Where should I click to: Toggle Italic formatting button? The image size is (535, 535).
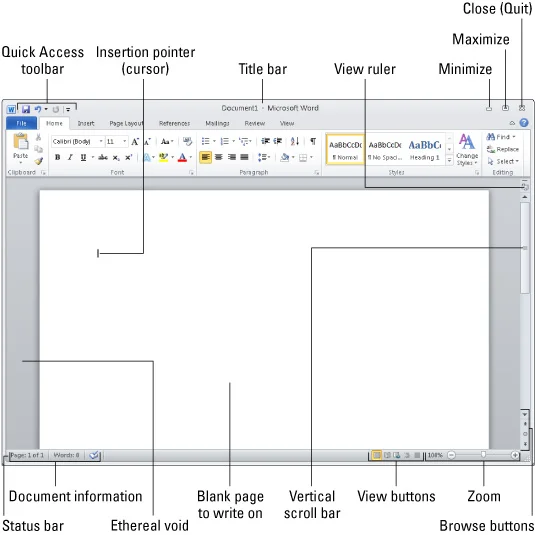coord(70,157)
